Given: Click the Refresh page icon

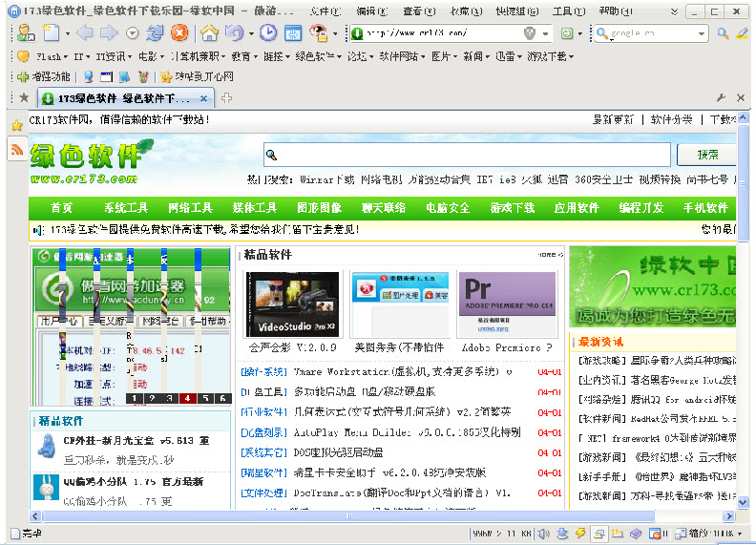Looking at the screenshot, I should click(x=155, y=33).
